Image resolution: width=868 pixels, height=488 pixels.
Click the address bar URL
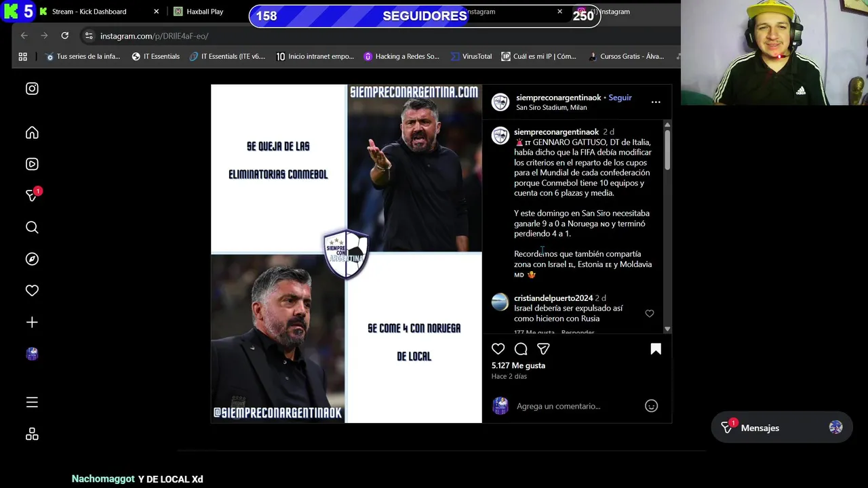pyautogui.click(x=154, y=36)
